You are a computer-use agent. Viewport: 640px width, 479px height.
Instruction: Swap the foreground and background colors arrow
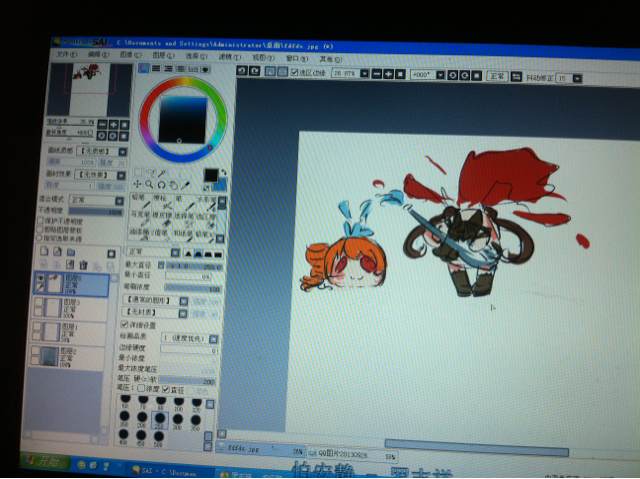click(x=223, y=172)
